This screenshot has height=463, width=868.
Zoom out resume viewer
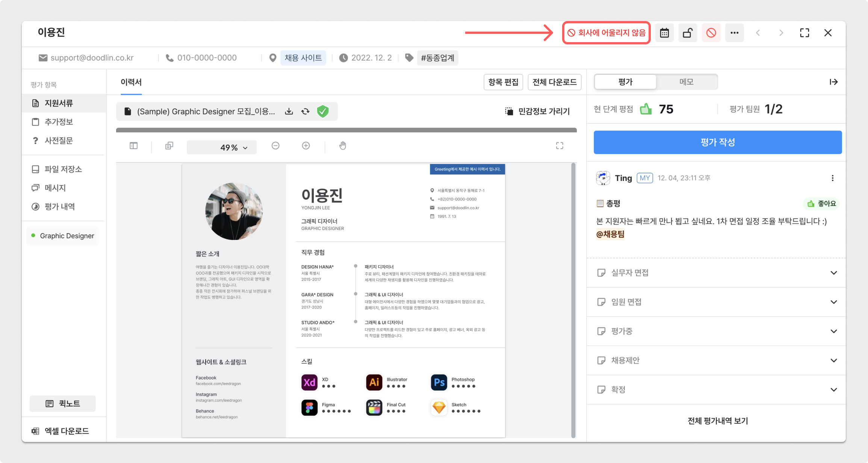click(x=275, y=146)
